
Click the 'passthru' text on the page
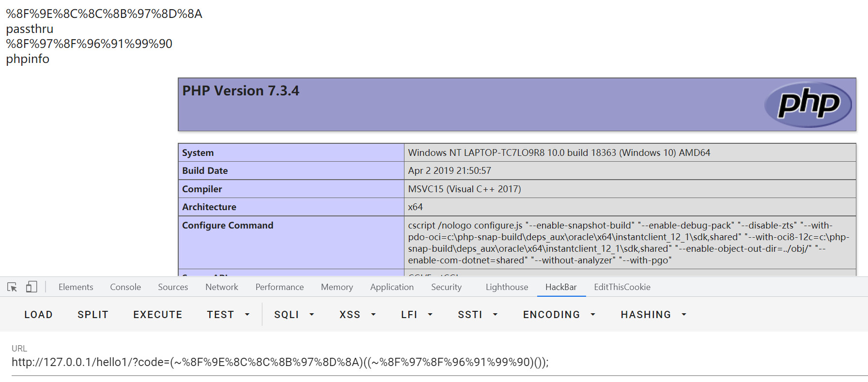[x=30, y=29]
